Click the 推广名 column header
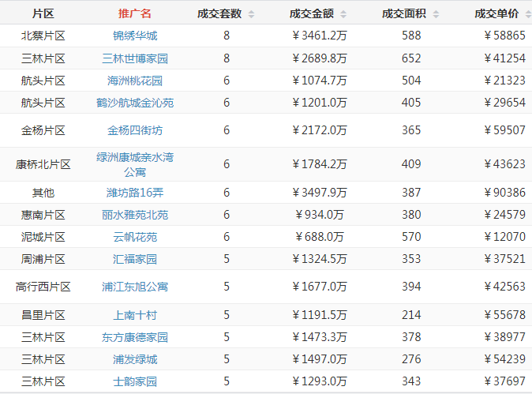532x394 pixels. [135, 13]
